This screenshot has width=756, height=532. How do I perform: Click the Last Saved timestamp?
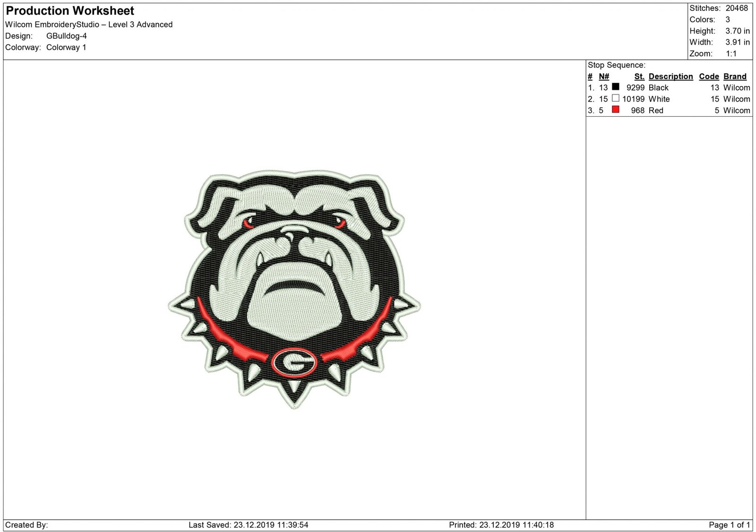248,524
